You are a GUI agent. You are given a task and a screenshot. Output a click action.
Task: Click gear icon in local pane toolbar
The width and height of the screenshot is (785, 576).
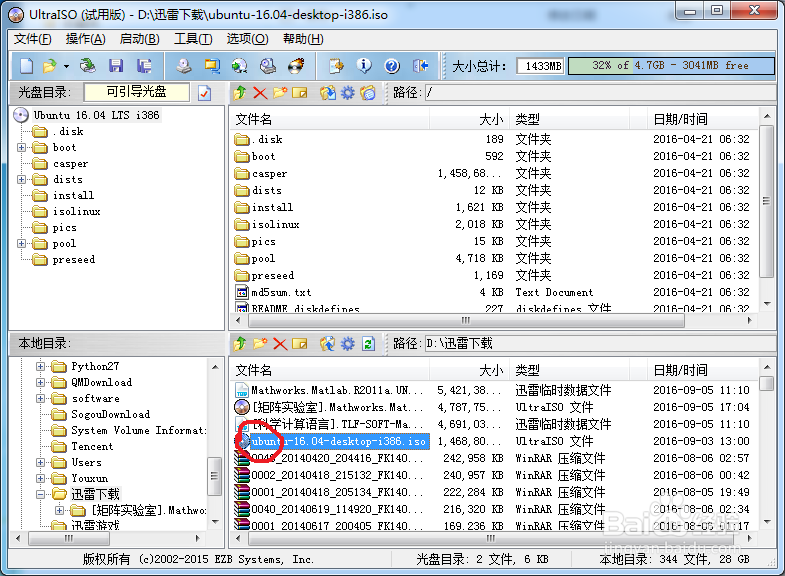pos(347,344)
